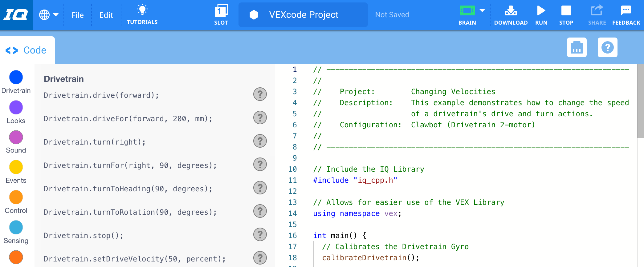Open the Edit menu

point(106,15)
